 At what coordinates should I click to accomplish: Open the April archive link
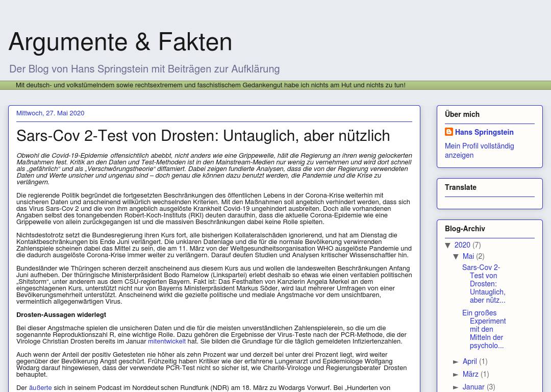pos(469,361)
